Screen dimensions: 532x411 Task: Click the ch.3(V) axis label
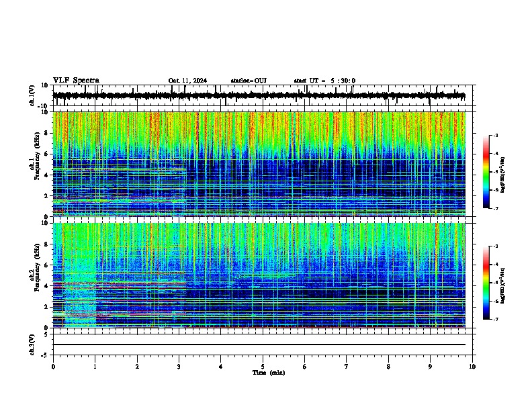(x=32, y=345)
